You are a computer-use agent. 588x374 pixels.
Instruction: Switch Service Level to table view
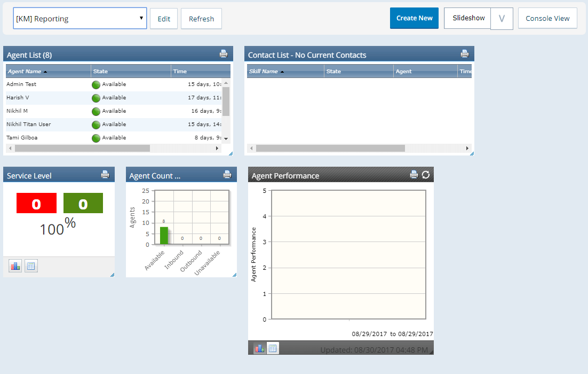pyautogui.click(x=31, y=266)
